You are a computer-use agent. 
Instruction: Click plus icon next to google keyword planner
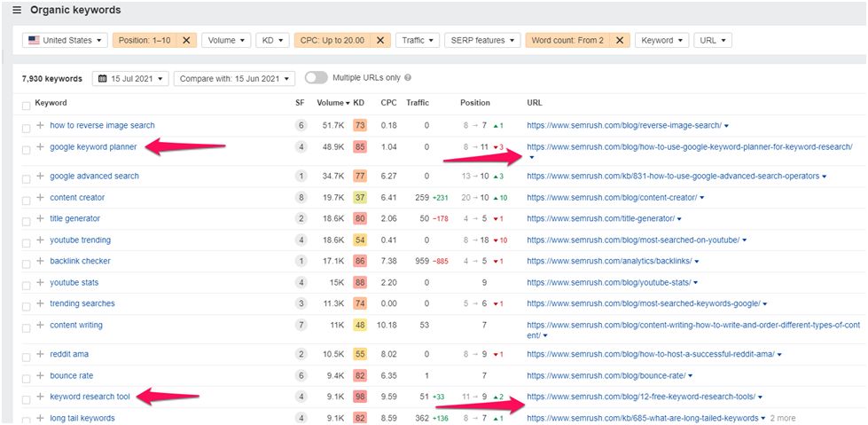click(x=40, y=147)
